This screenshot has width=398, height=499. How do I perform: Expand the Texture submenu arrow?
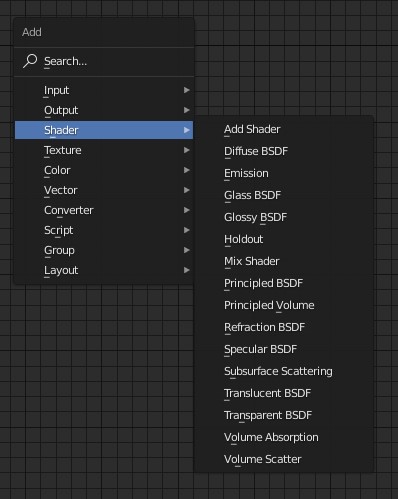click(x=187, y=150)
